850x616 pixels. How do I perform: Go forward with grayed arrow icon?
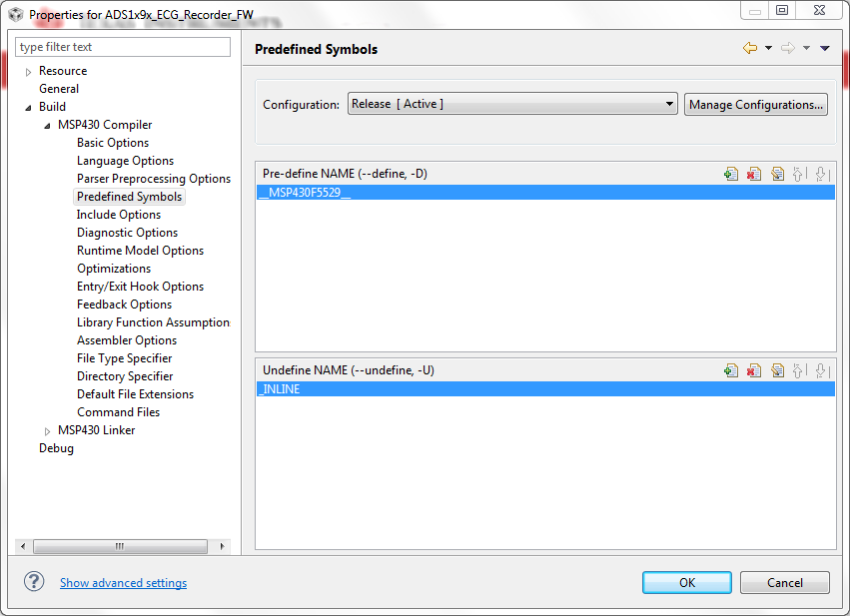(x=788, y=48)
